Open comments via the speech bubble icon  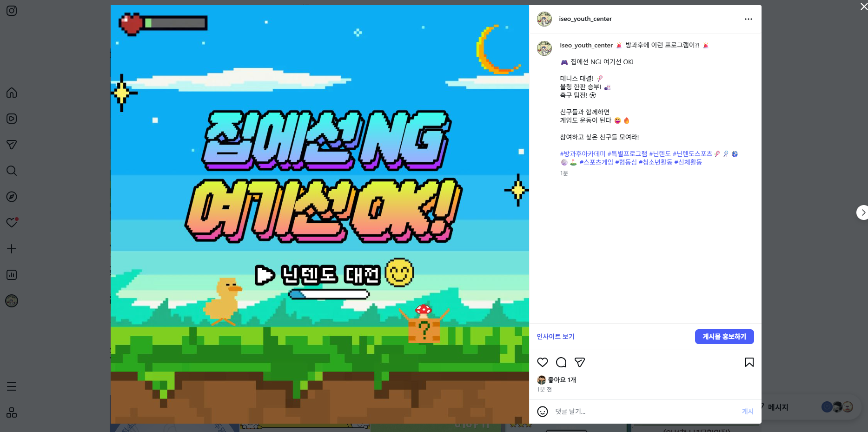point(561,362)
